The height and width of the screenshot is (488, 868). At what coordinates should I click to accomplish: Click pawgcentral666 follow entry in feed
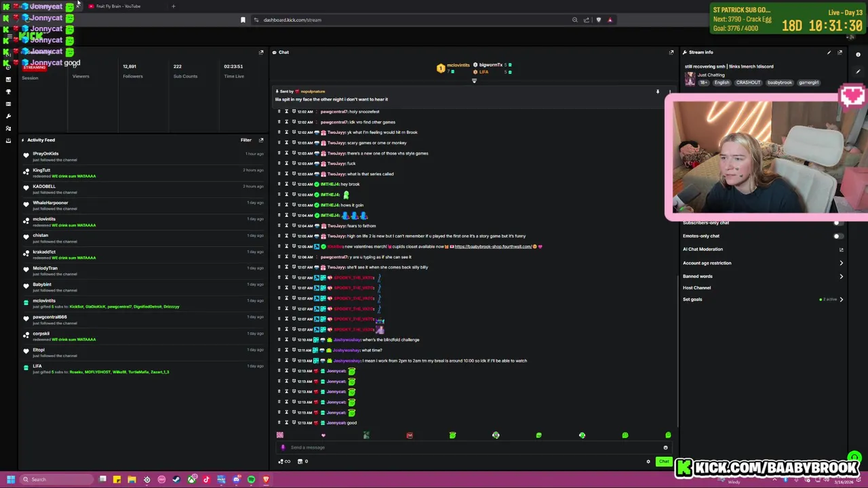[142, 320]
